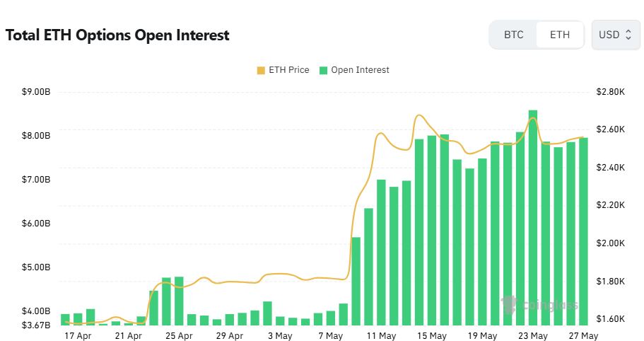
Task: Toggle ETH Price legend yellow square
Action: 261,70
